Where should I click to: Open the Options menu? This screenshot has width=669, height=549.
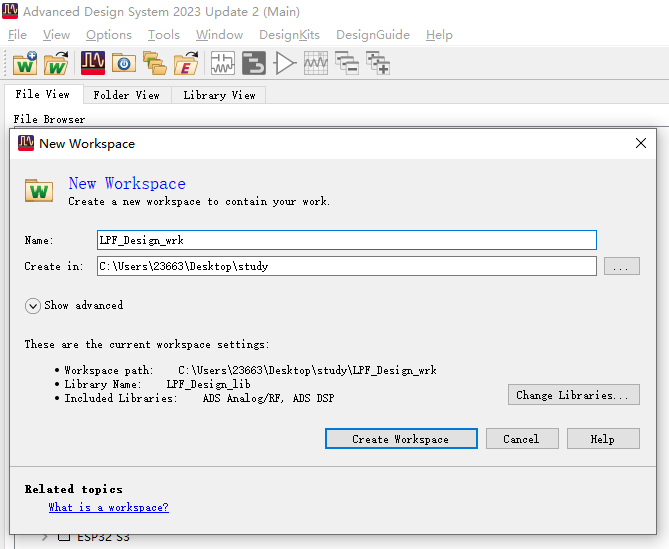point(109,35)
